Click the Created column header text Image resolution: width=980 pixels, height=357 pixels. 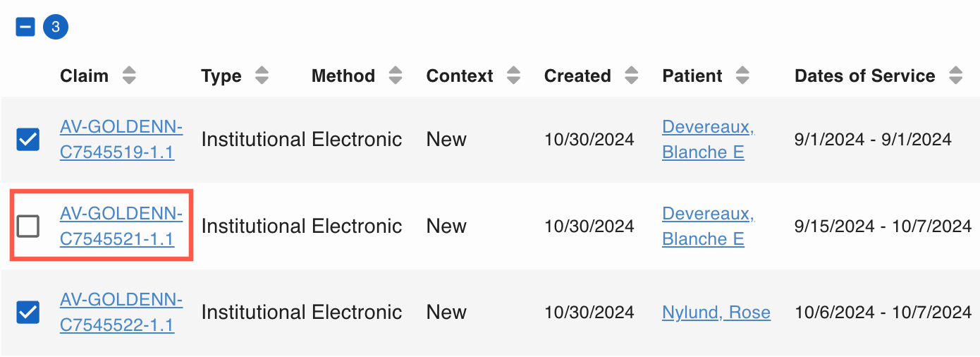tap(577, 76)
